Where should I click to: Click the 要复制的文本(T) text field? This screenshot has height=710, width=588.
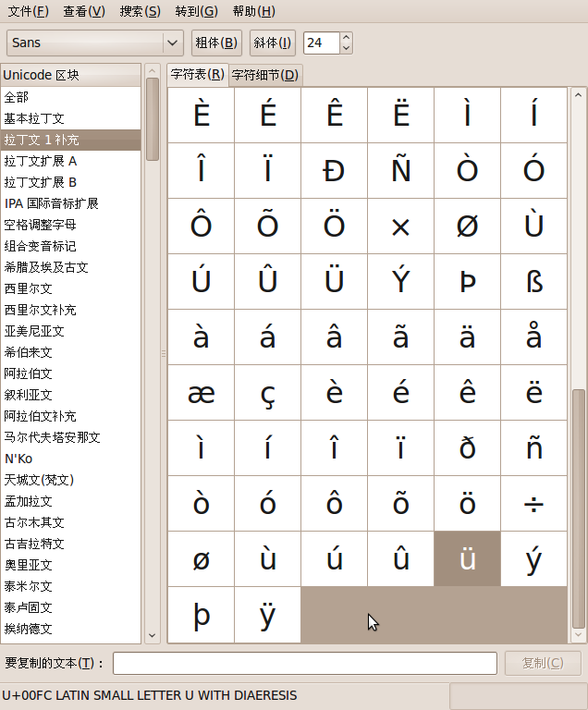pos(305,664)
